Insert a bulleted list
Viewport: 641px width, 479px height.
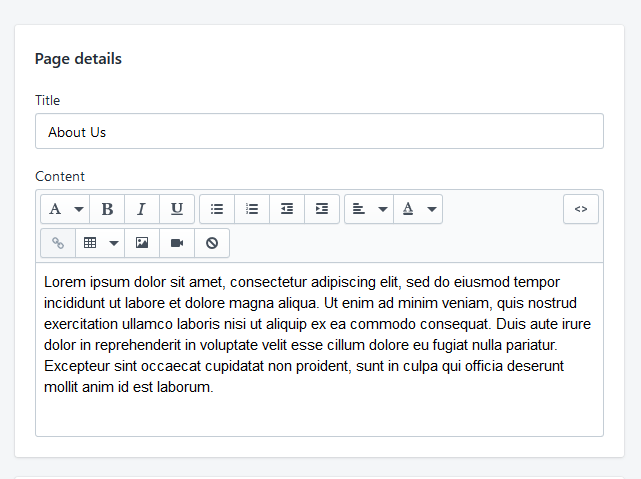tap(217, 209)
